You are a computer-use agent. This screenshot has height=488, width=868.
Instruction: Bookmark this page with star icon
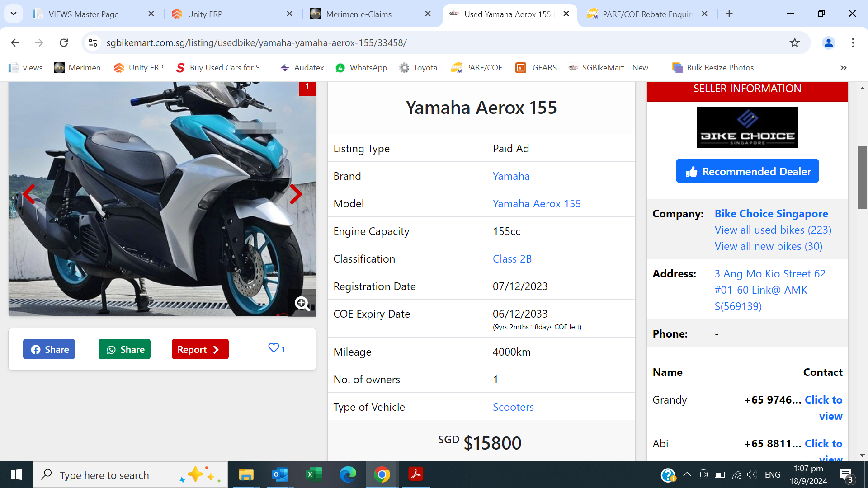(x=794, y=43)
